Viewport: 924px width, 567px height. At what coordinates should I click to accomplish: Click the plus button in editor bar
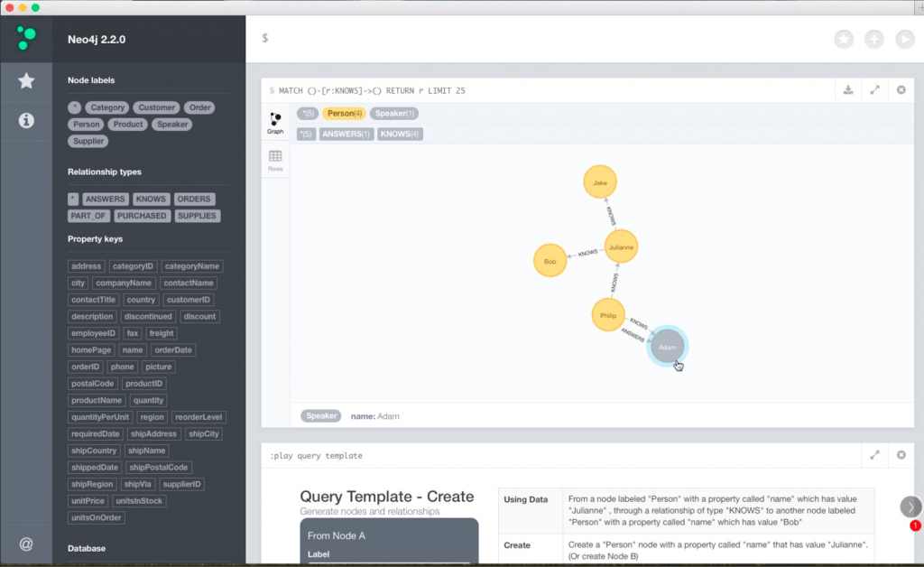[873, 40]
